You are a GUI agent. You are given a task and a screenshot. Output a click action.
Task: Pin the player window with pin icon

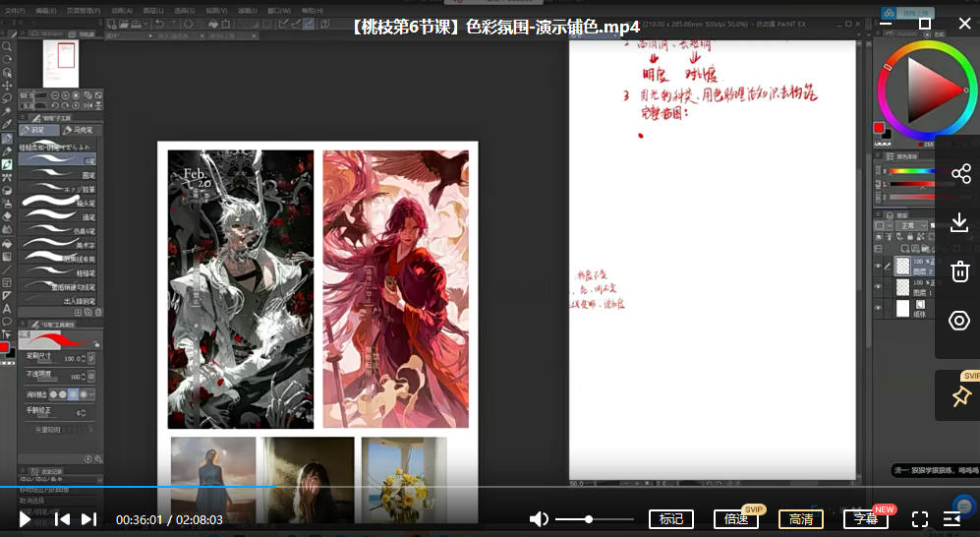(x=960, y=396)
